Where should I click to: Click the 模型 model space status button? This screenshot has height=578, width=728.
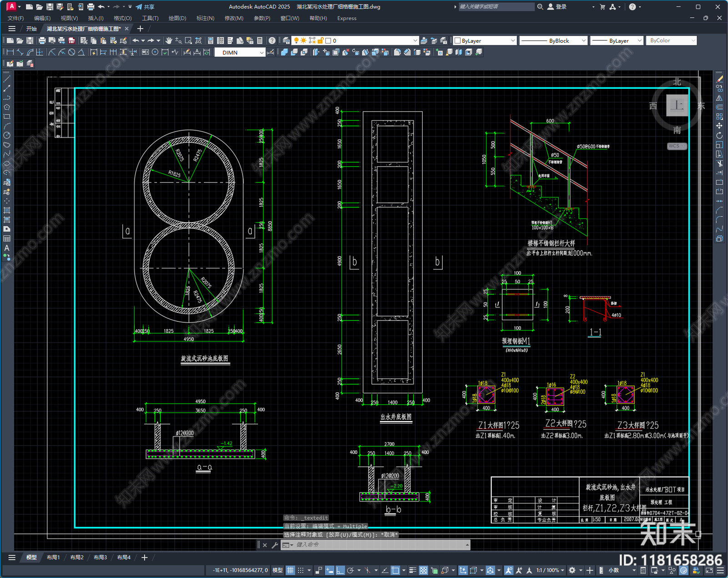tap(278, 570)
